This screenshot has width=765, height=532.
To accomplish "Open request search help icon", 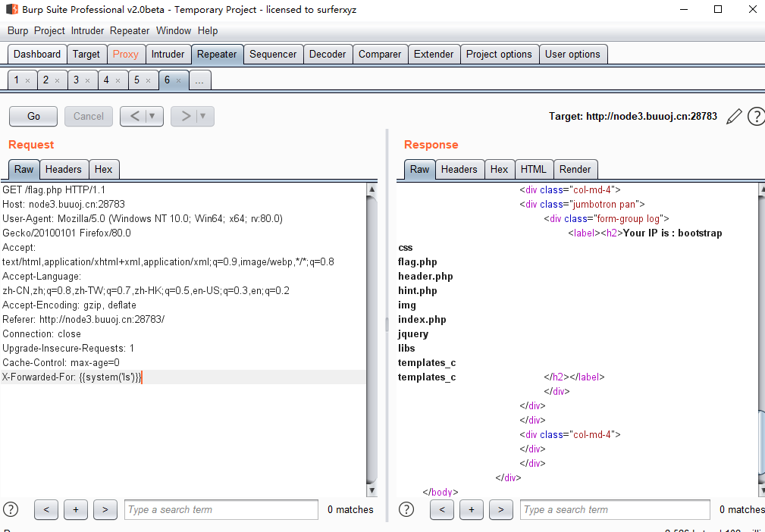I will coord(11,509).
